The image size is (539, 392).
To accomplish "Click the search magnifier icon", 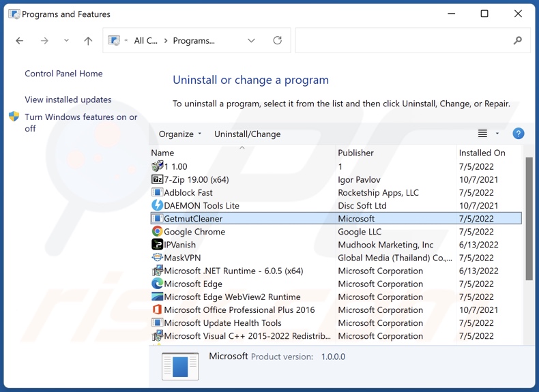I will click(517, 40).
